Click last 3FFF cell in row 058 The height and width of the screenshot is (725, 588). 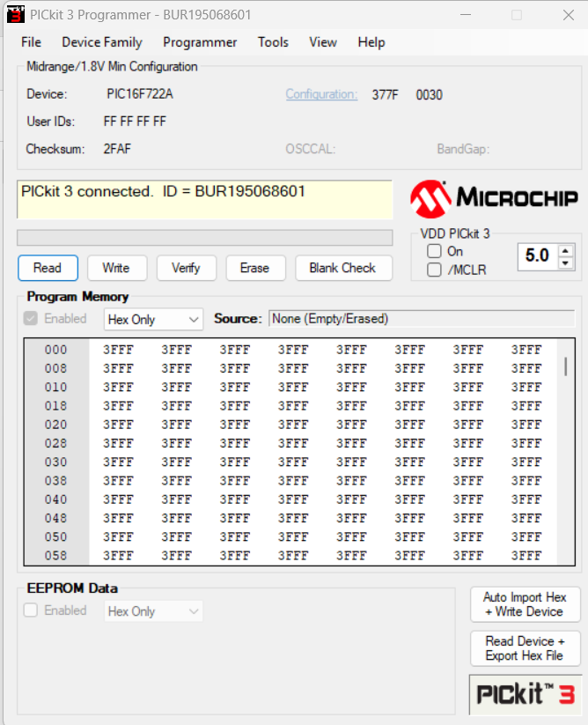pyautogui.click(x=526, y=555)
